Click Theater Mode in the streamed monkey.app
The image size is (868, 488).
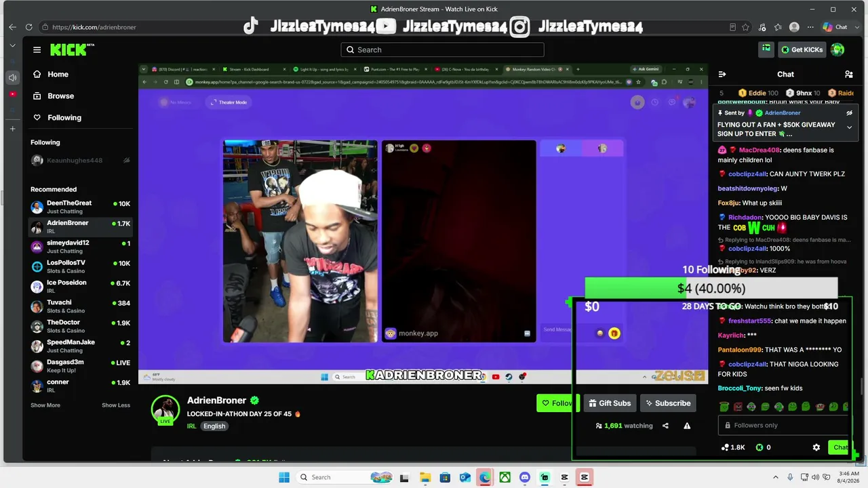pos(229,102)
